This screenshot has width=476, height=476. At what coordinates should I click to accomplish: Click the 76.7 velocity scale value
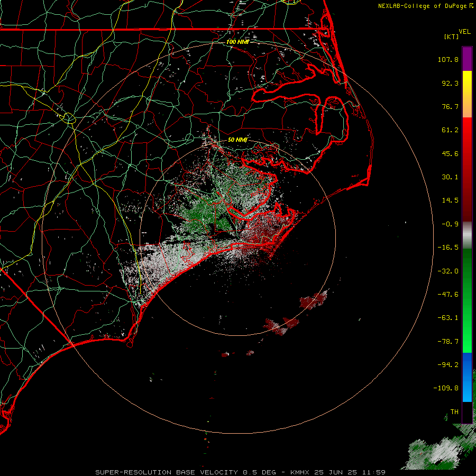450,106
